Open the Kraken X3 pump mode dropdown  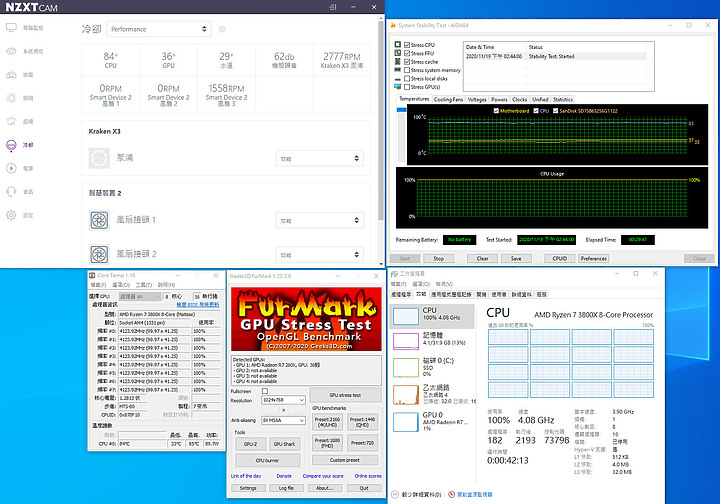(320, 158)
